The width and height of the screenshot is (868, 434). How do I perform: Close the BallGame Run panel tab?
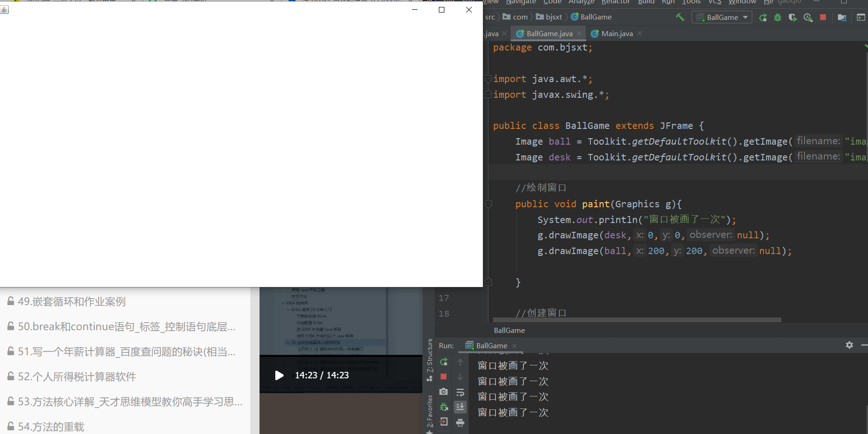tap(514, 346)
